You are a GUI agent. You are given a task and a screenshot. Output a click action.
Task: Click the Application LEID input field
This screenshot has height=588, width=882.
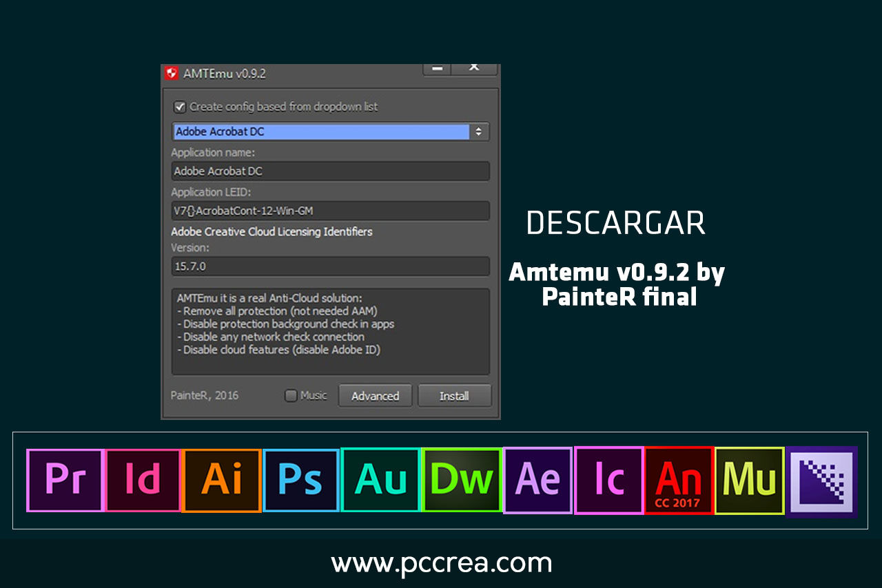[x=331, y=211]
